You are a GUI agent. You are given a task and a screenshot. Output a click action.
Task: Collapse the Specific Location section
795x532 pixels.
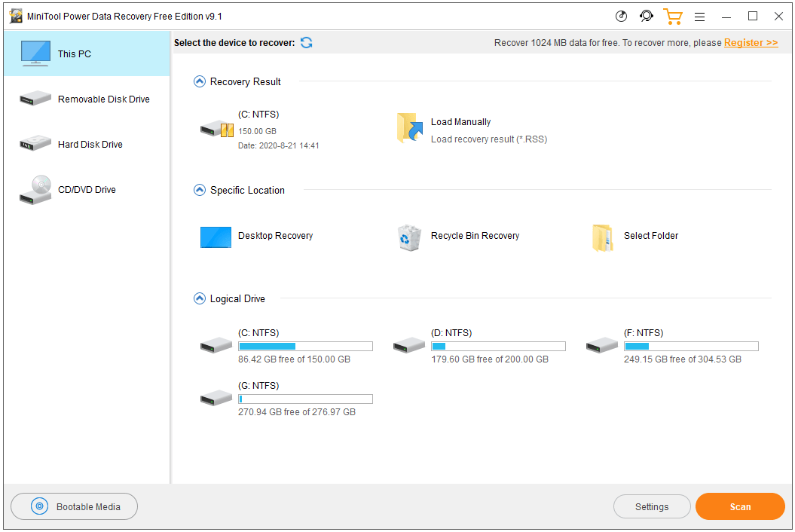tap(200, 190)
